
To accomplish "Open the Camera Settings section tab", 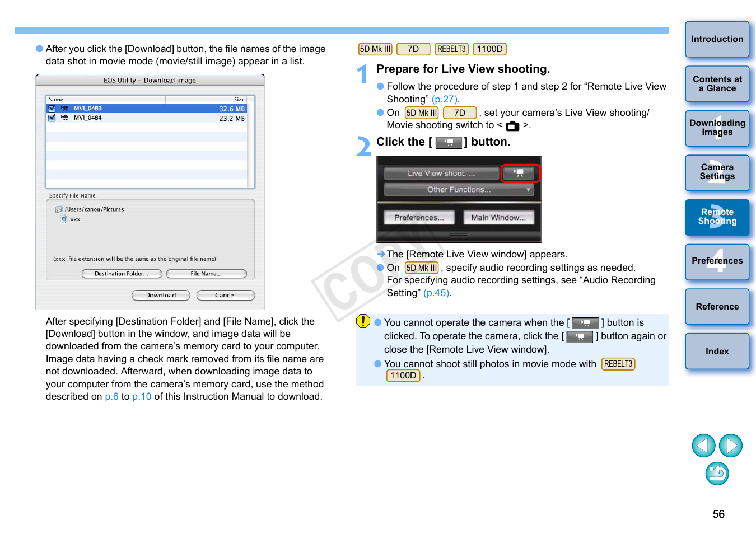I will tap(717, 173).
